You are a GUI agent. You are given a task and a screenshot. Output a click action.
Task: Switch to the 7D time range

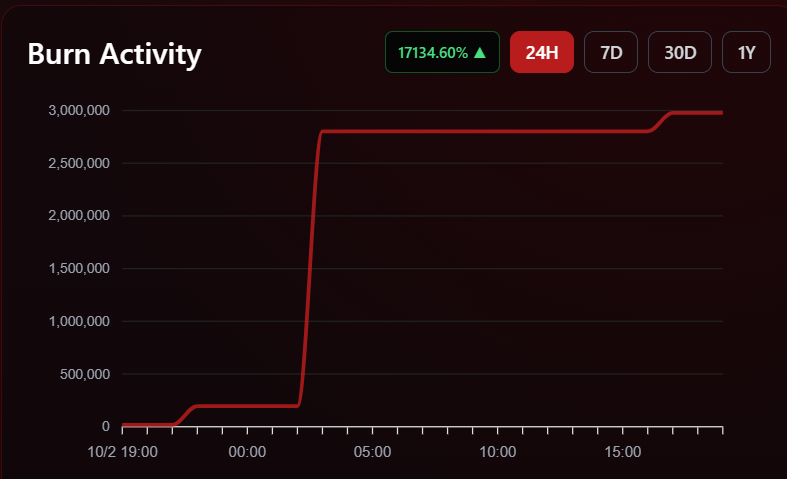pyautogui.click(x=611, y=52)
